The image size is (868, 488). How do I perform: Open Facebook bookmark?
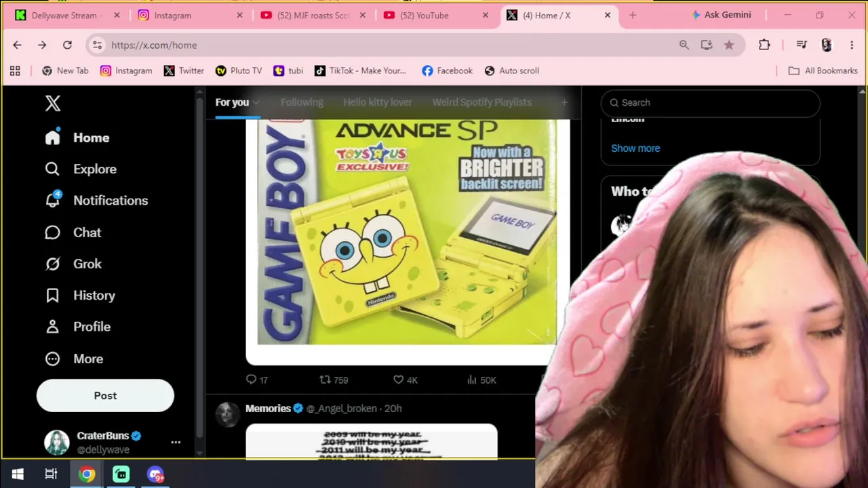(x=447, y=70)
